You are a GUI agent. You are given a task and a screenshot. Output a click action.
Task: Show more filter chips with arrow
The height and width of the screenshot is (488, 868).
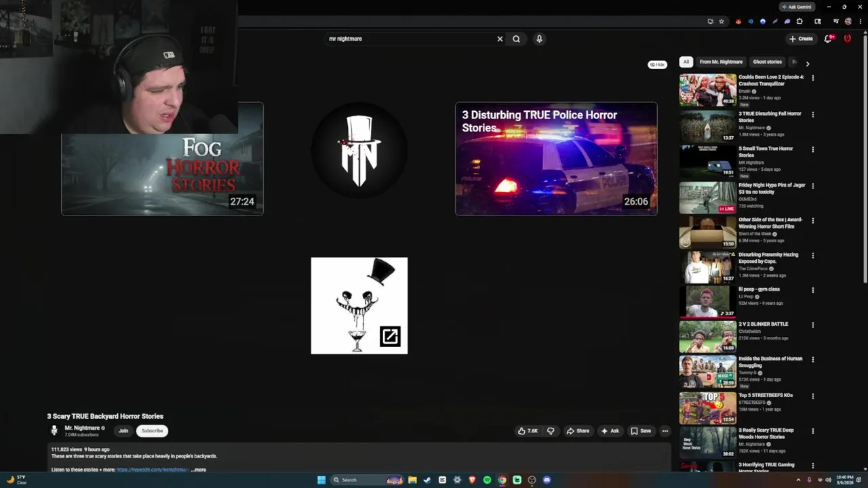coord(807,63)
